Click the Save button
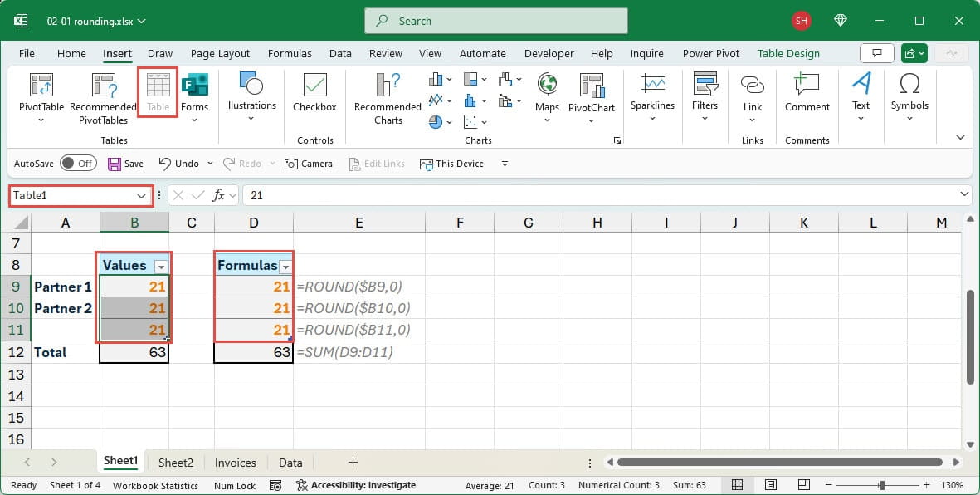The image size is (980, 495). (125, 164)
